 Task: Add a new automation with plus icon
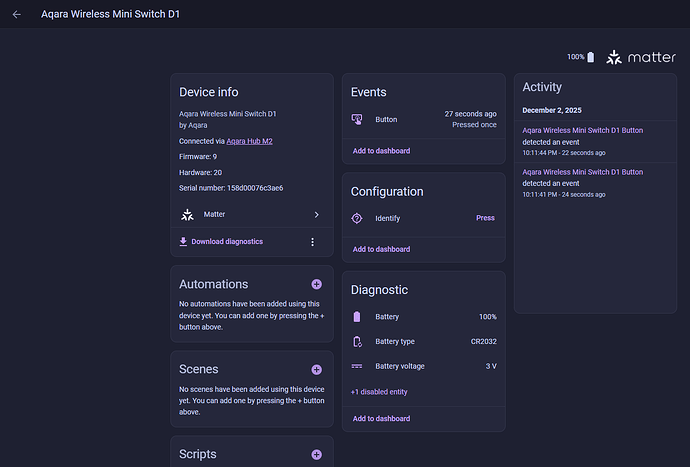click(x=316, y=285)
